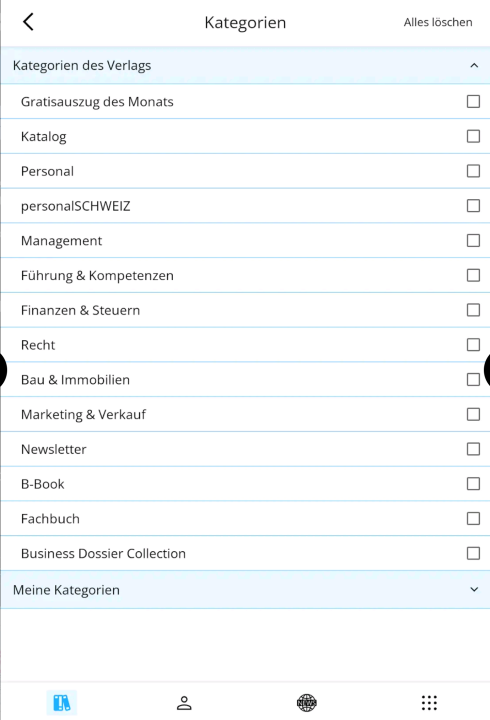This screenshot has width=490, height=720.
Task: Open the library books icon in bottom bar
Action: pos(62,703)
